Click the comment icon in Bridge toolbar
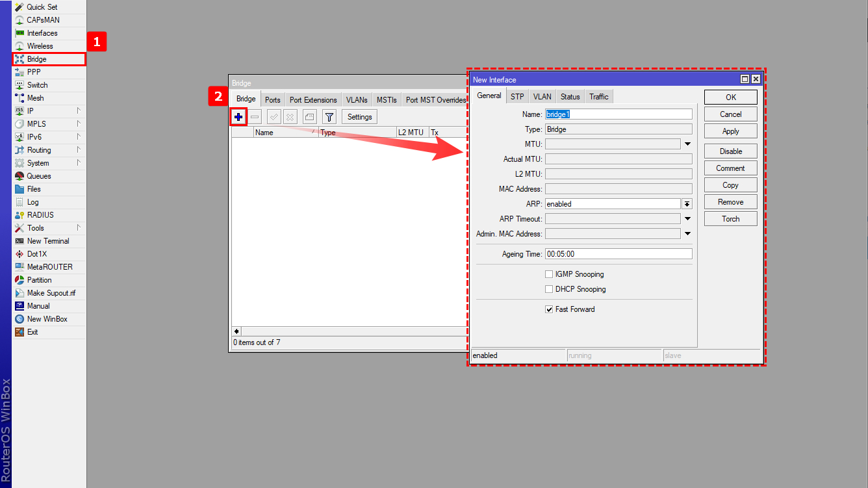This screenshot has width=868, height=488. click(x=309, y=117)
